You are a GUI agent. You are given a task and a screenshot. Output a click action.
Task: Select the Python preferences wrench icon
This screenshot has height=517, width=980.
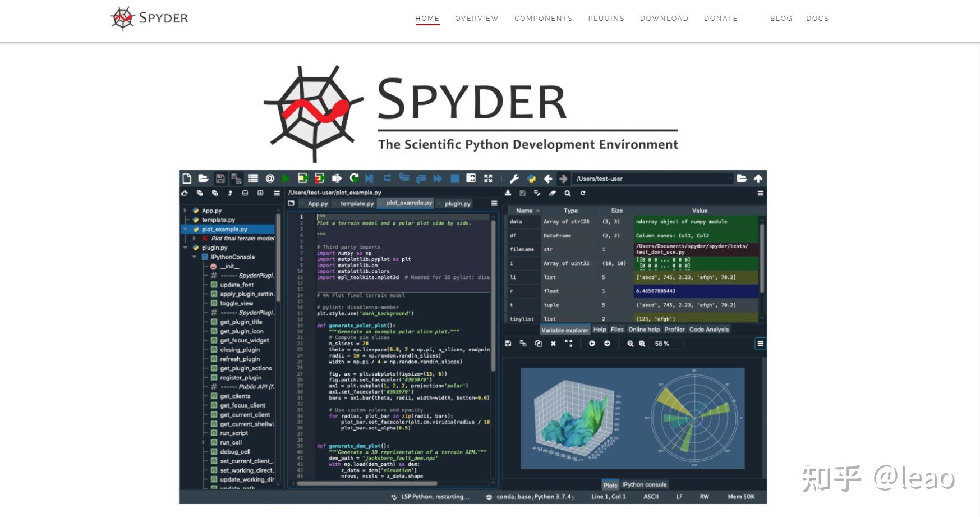coord(514,179)
